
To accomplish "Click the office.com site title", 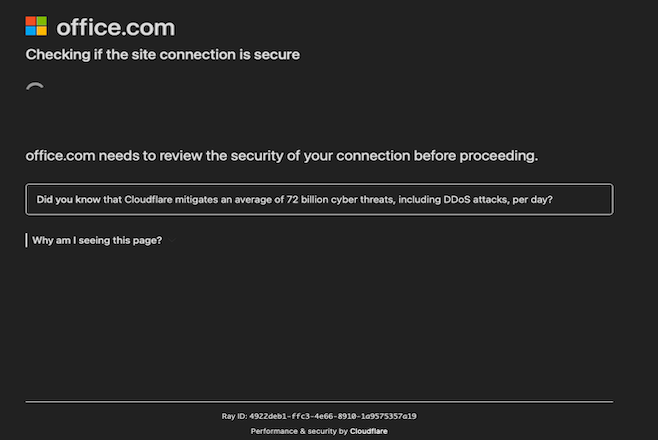I will pyautogui.click(x=115, y=27).
